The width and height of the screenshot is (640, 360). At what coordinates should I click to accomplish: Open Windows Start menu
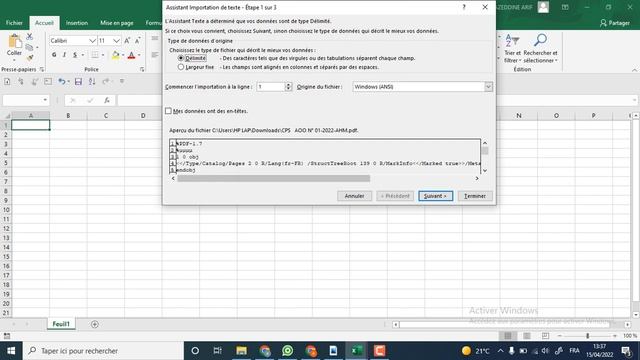[11, 351]
